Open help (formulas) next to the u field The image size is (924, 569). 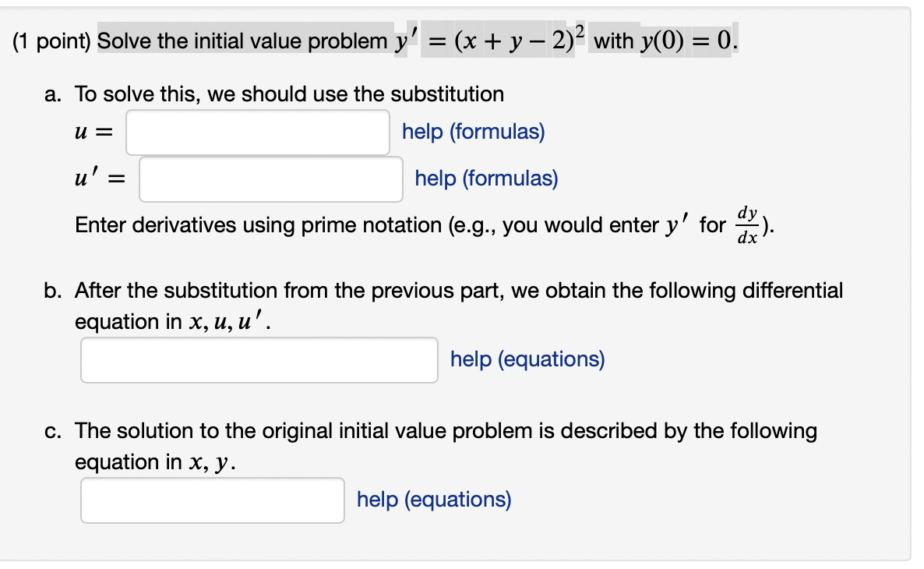472,132
